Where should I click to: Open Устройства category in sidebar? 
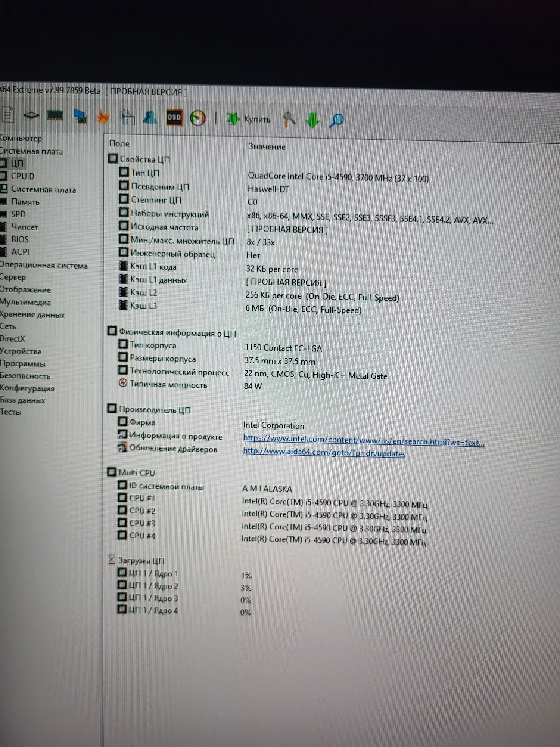(21, 351)
